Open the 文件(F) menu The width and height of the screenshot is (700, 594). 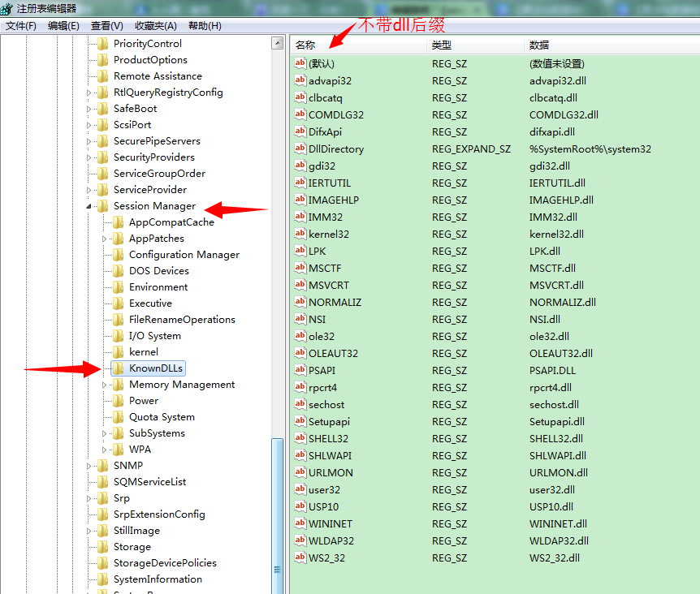[x=21, y=26]
